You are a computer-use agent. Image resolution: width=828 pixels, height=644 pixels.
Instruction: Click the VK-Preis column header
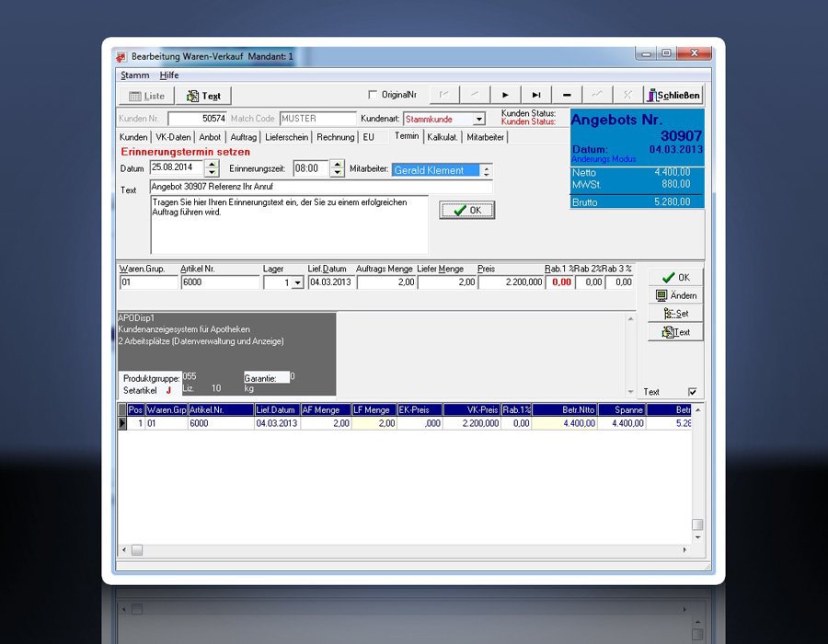pos(472,409)
